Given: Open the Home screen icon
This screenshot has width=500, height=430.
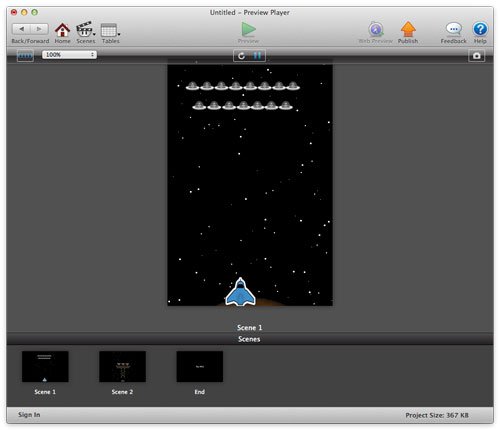Looking at the screenshot, I should (62, 30).
